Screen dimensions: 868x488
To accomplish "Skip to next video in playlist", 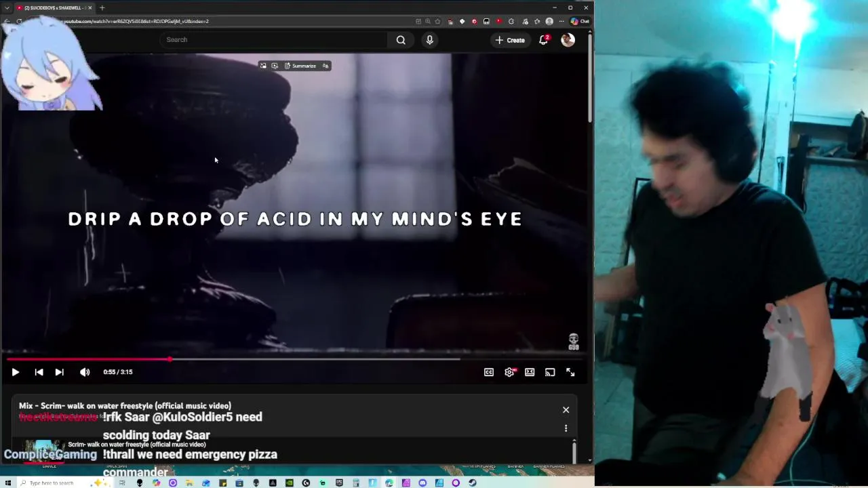I will [x=59, y=372].
